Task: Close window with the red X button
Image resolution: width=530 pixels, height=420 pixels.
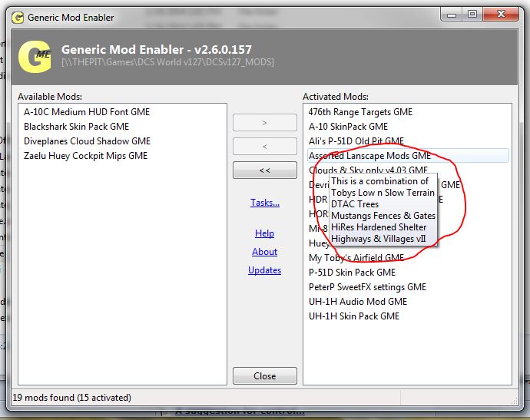Action: coord(501,15)
